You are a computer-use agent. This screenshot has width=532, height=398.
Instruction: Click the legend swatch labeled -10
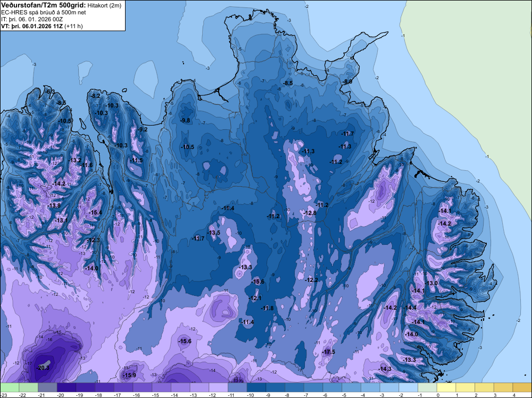(256, 387)
